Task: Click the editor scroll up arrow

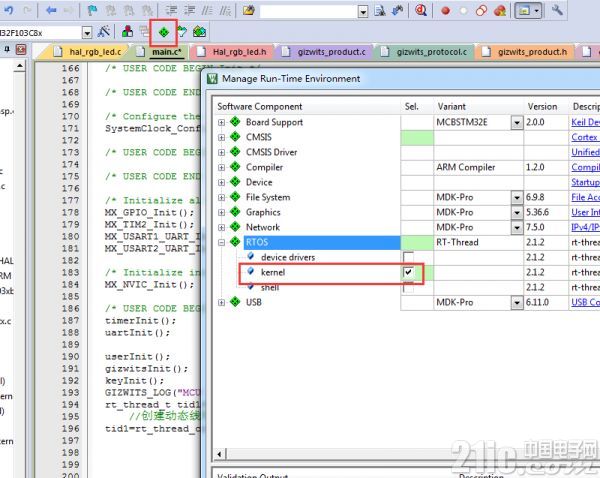Action: tap(19, 66)
